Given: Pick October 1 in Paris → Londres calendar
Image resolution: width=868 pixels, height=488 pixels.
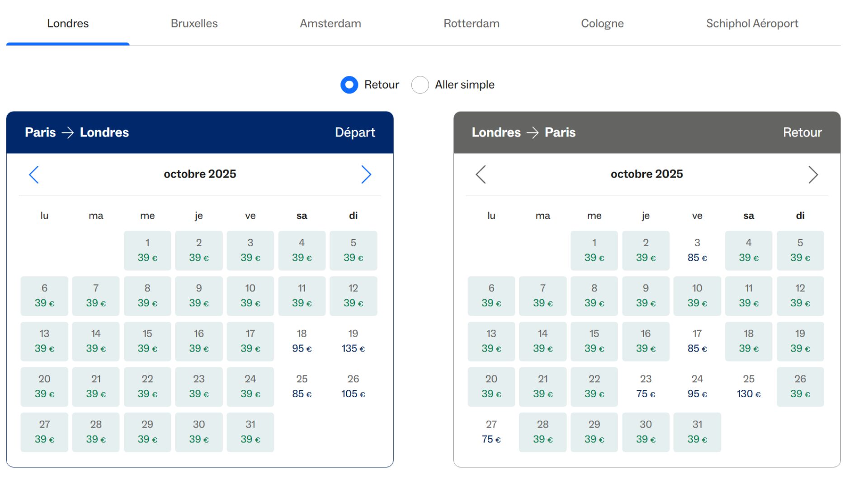Looking at the screenshot, I should [x=147, y=250].
